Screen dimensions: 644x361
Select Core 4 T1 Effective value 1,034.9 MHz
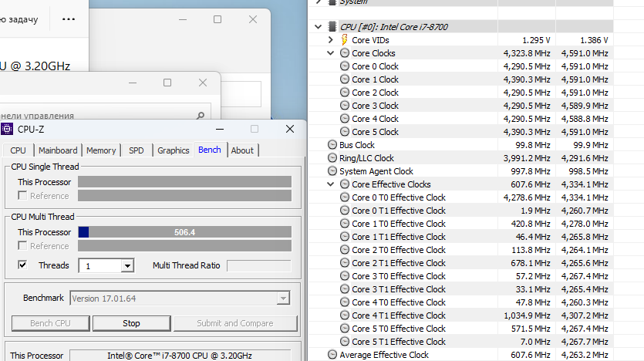click(527, 315)
